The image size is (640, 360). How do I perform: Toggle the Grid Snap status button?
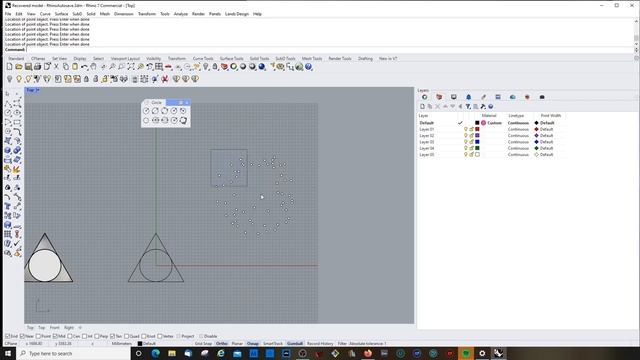point(203,344)
